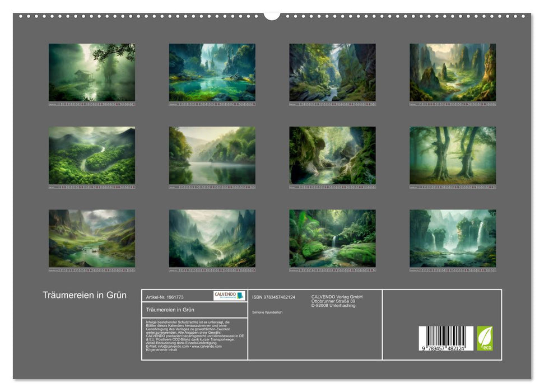Viewport: 544px width, 392px height.
Task: Open the winding river through hills thumbnail
Action: coord(92,155)
